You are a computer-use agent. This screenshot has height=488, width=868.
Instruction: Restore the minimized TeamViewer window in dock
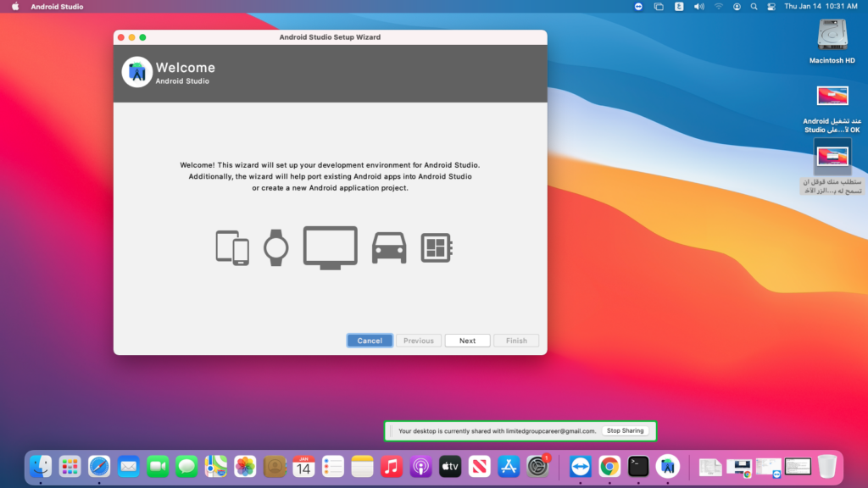click(768, 467)
